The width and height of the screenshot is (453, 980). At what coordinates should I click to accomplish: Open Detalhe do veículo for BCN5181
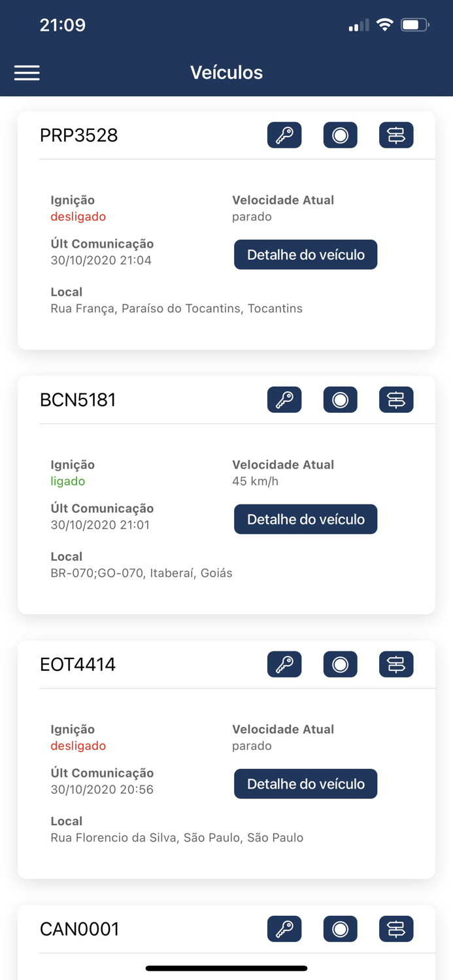(x=306, y=519)
